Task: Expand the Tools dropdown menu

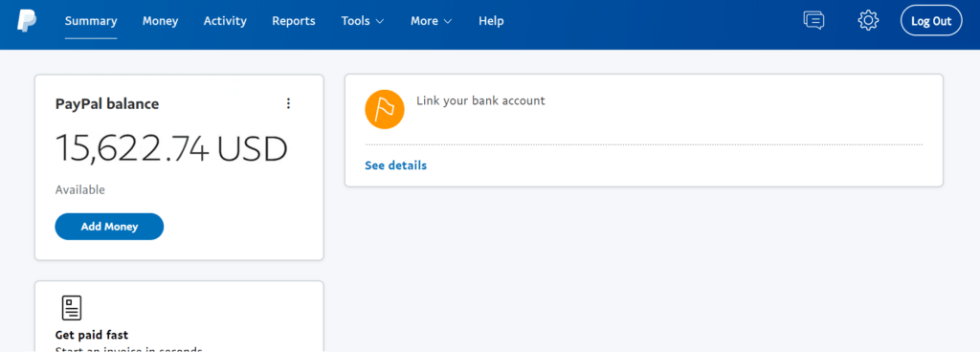Action: 363,21
